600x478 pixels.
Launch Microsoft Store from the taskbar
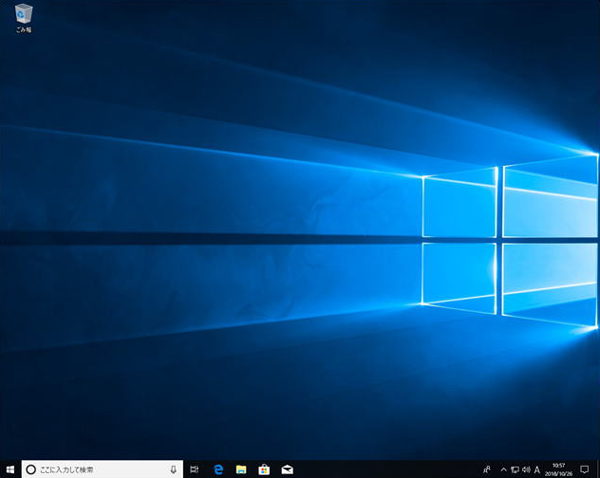tap(264, 469)
